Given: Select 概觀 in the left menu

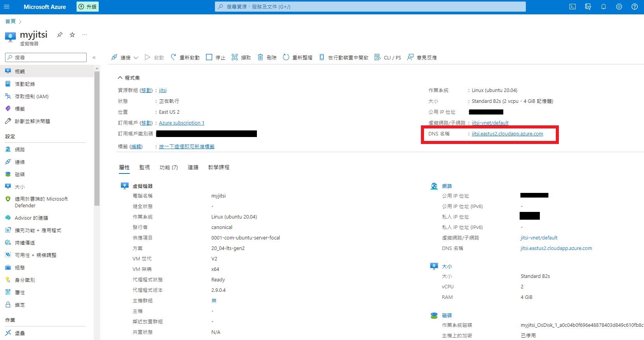Looking at the screenshot, I should [x=47, y=71].
